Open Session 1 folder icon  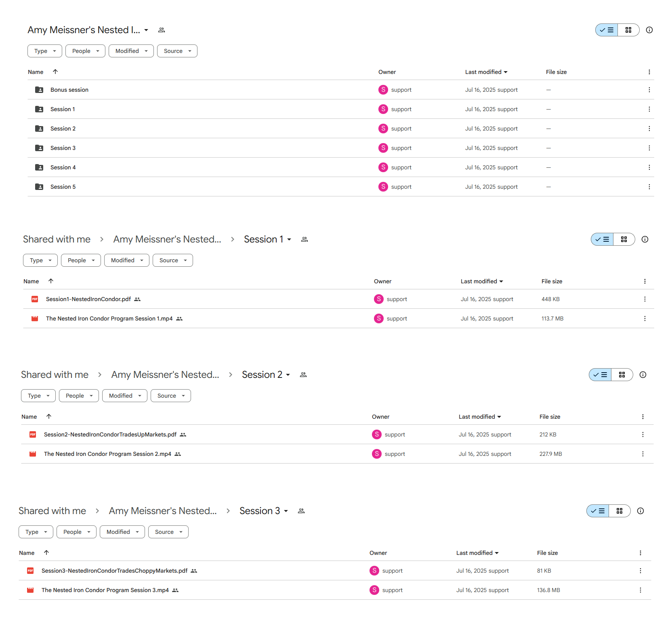[x=39, y=109]
